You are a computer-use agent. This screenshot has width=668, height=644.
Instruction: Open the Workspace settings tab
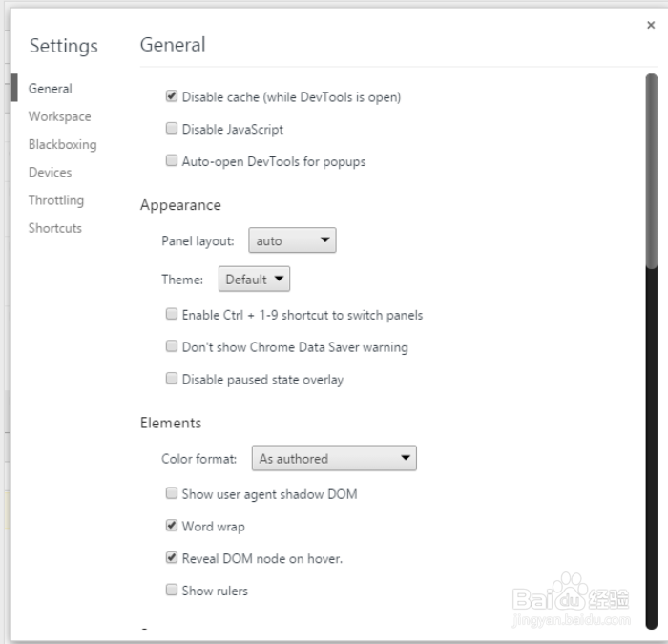pyautogui.click(x=59, y=116)
